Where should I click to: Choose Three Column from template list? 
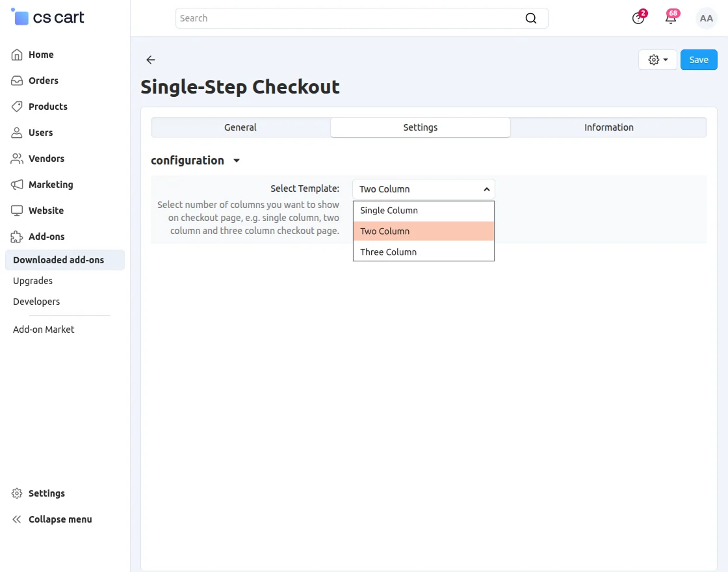click(388, 252)
